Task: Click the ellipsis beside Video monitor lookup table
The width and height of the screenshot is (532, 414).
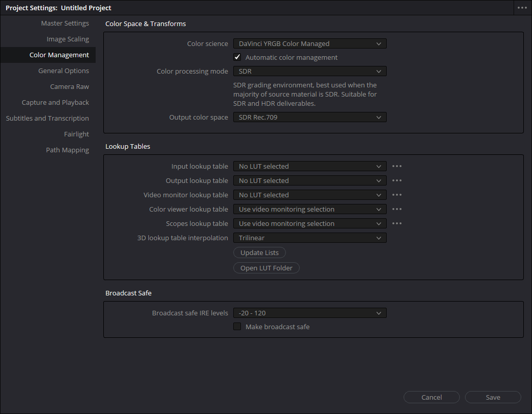Action: pyautogui.click(x=397, y=195)
